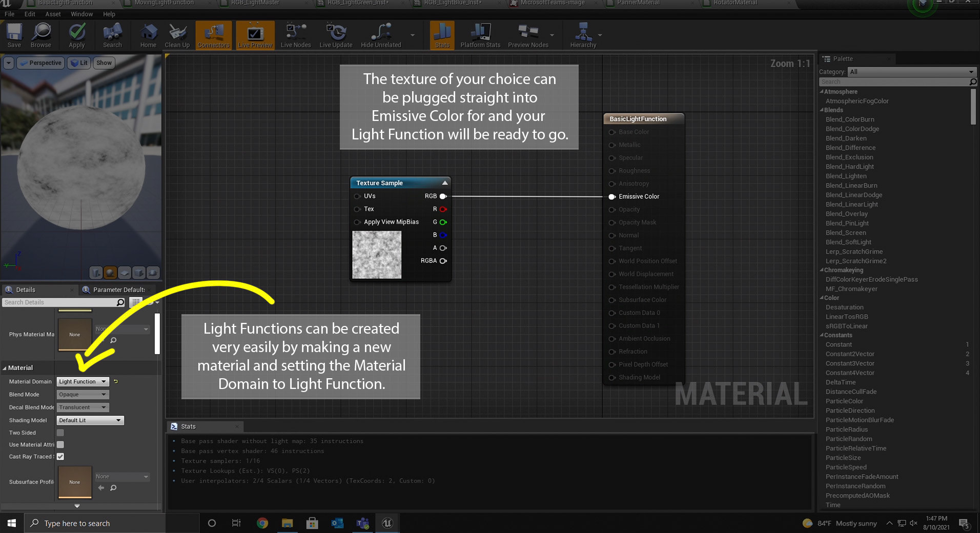980x533 pixels.
Task: Open the Search tool in toolbar
Action: point(112,35)
